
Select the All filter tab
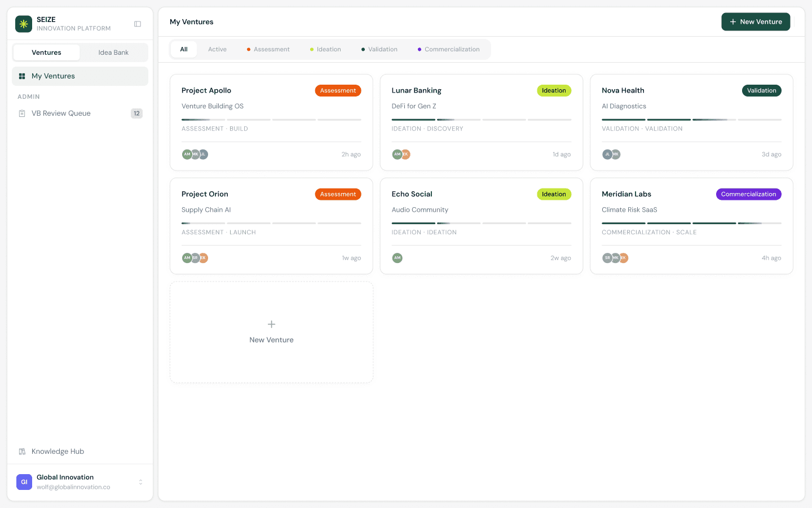click(x=184, y=50)
